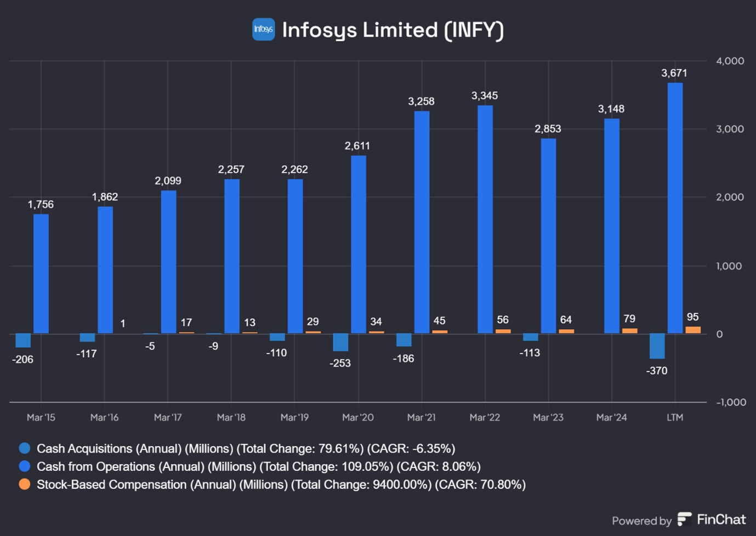
Task: Click the FinChat logo icon
Action: (x=685, y=519)
